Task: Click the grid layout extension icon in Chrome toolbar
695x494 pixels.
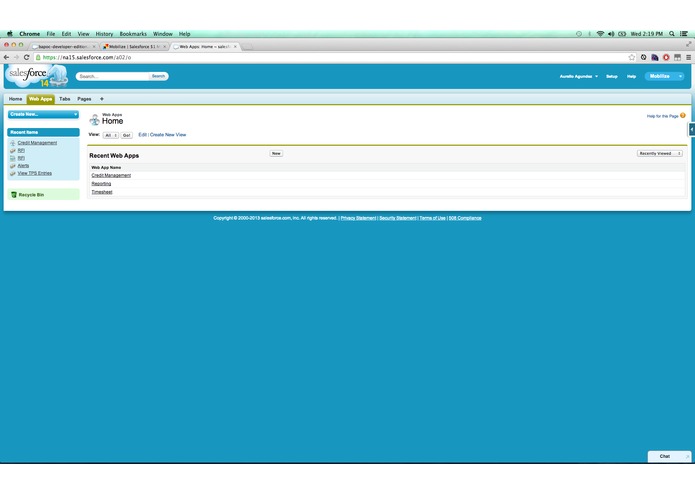Action: click(x=677, y=57)
